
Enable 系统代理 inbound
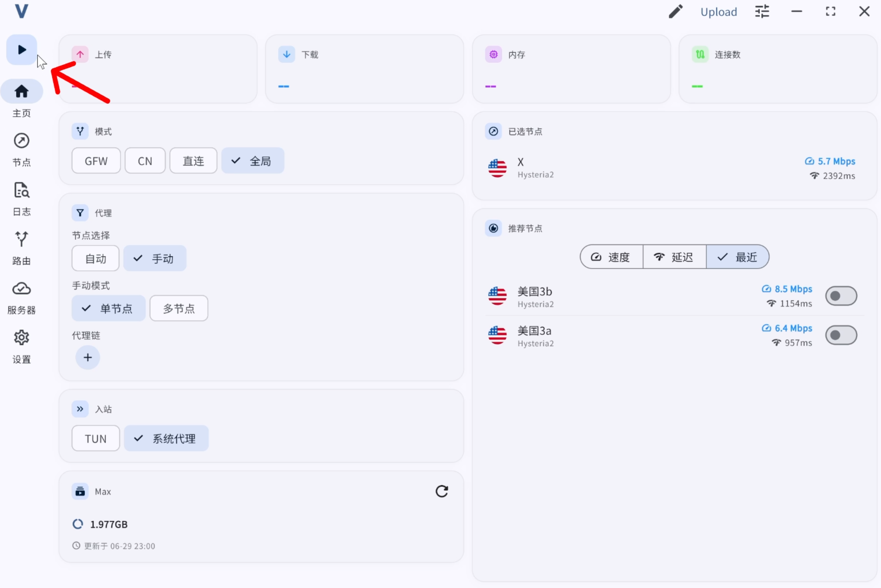[166, 438]
